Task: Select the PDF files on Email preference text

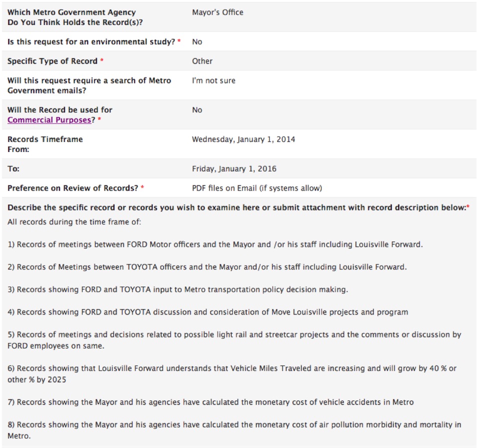Action: (x=257, y=188)
